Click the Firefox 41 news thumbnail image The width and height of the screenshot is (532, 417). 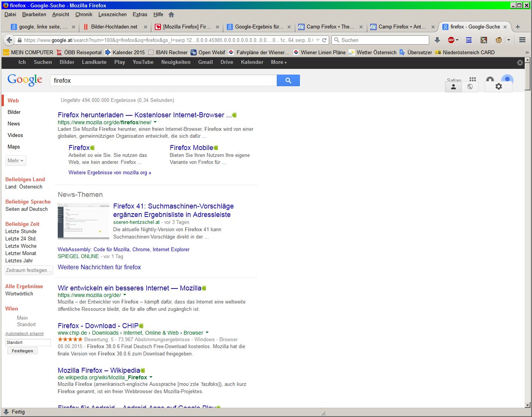[84, 221]
